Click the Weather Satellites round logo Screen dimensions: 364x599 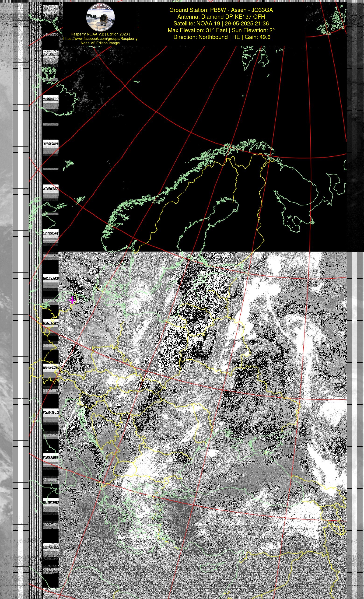pyautogui.click(x=100, y=18)
